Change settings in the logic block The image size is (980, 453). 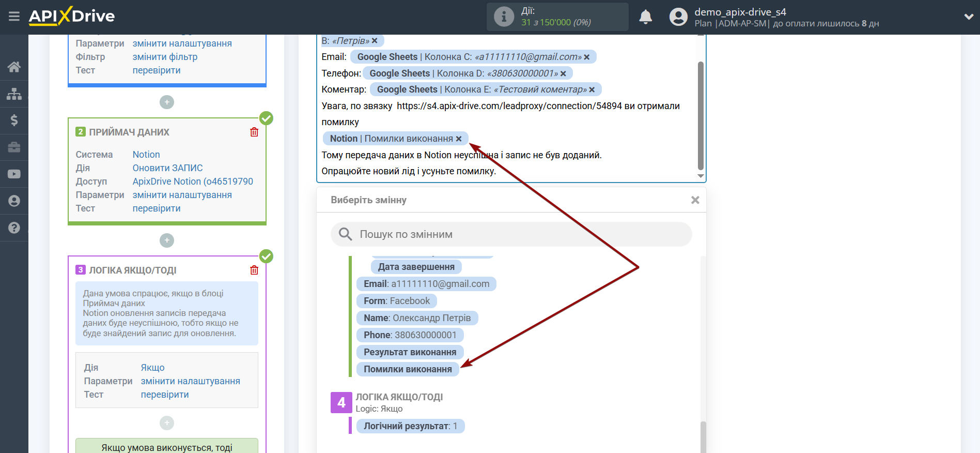click(x=191, y=381)
